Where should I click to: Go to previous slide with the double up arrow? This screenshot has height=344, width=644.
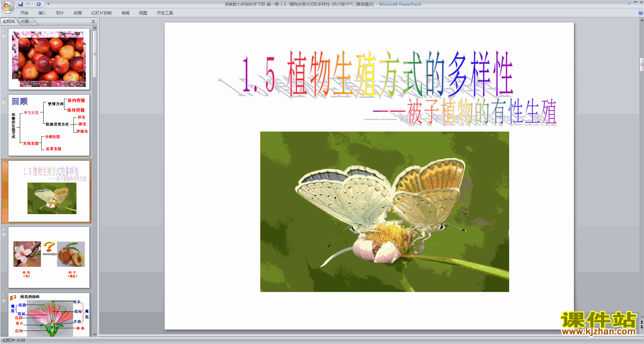point(642,322)
